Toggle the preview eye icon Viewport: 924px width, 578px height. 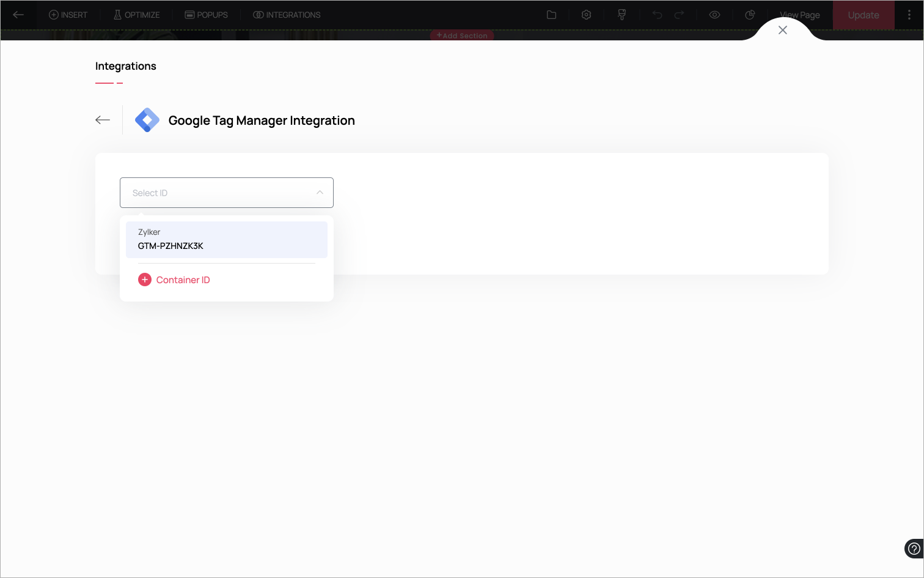point(714,15)
